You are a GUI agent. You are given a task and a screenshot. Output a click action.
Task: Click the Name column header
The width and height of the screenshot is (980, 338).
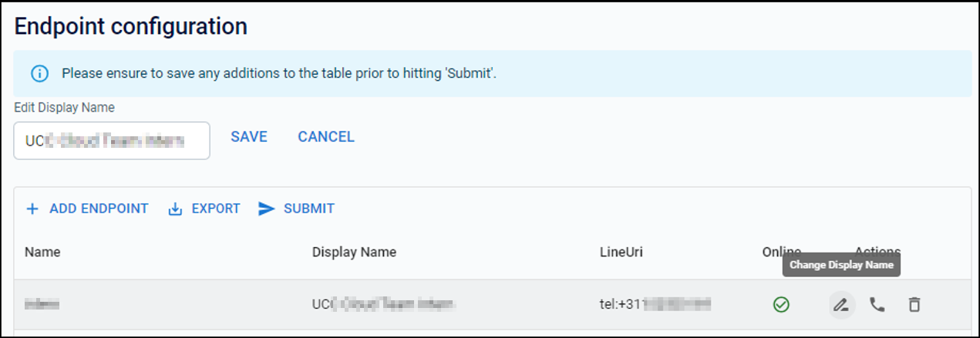(42, 252)
